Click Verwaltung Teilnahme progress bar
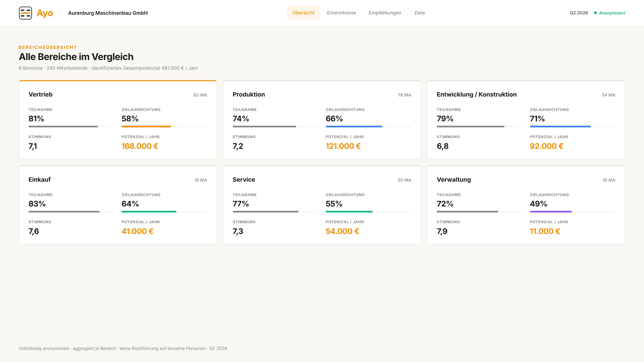 (x=479, y=212)
